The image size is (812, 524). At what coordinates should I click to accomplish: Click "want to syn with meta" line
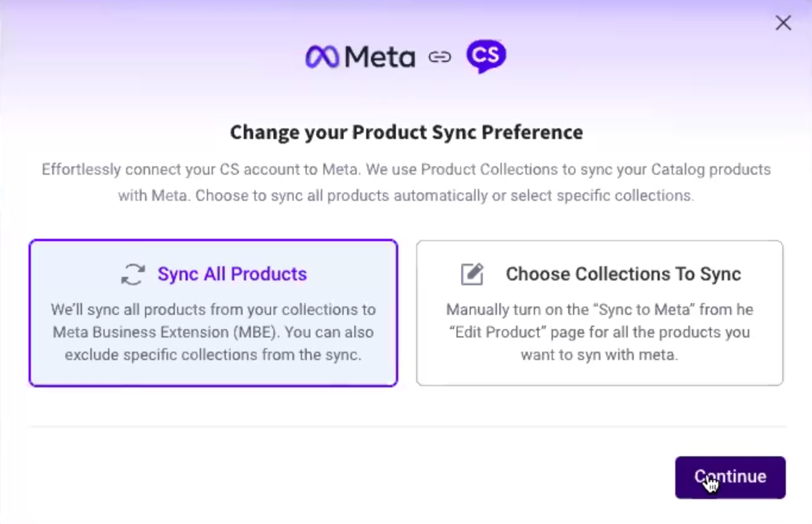(599, 355)
